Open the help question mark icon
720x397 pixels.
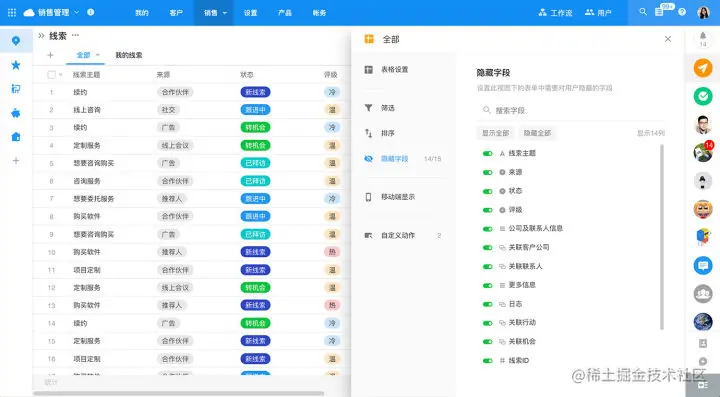(x=682, y=12)
